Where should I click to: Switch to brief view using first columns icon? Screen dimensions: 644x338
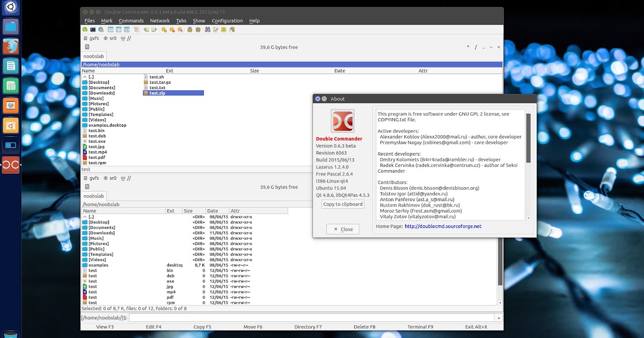[x=111, y=30]
